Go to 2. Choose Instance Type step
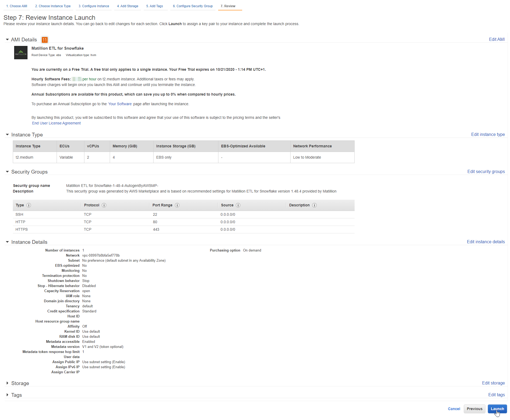The height and width of the screenshot is (420, 510). point(53,6)
